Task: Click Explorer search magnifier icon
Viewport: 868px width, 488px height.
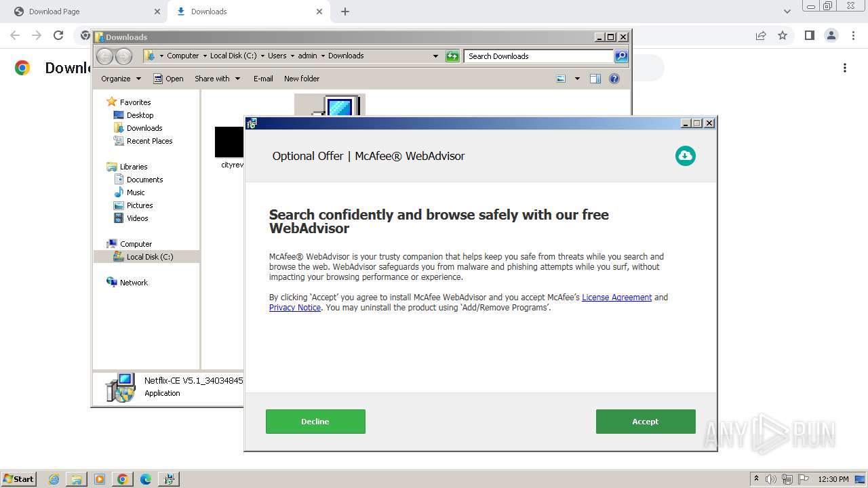Action: (621, 56)
